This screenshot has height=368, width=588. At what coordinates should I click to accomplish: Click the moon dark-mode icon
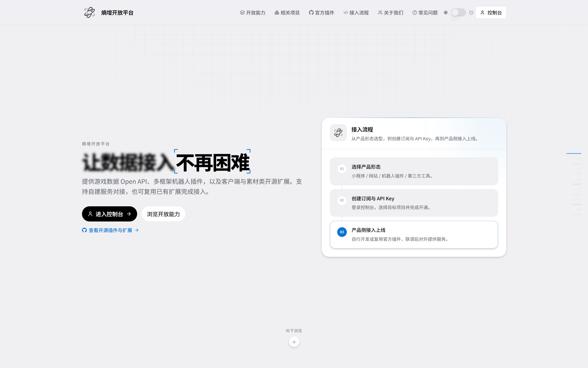471,13
